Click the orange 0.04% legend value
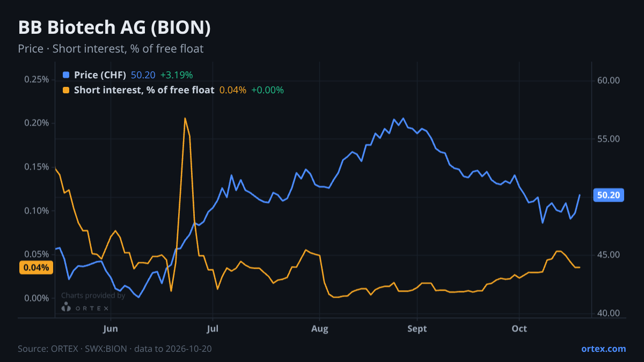The image size is (644, 362). tap(233, 90)
